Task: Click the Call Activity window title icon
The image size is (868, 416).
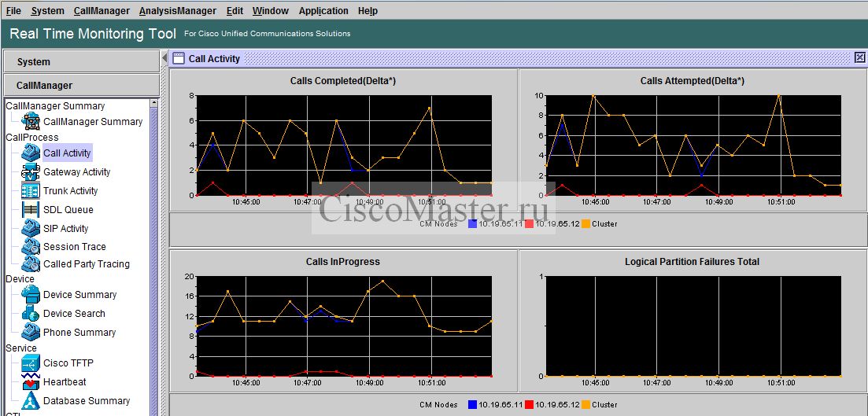Action: [179, 58]
